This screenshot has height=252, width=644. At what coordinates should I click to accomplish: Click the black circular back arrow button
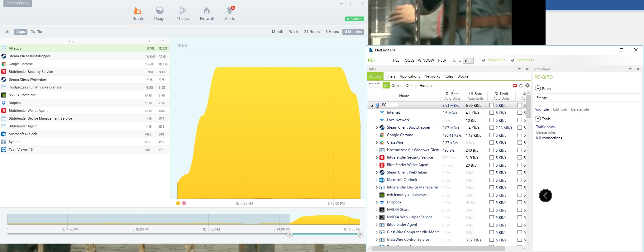coord(546,196)
